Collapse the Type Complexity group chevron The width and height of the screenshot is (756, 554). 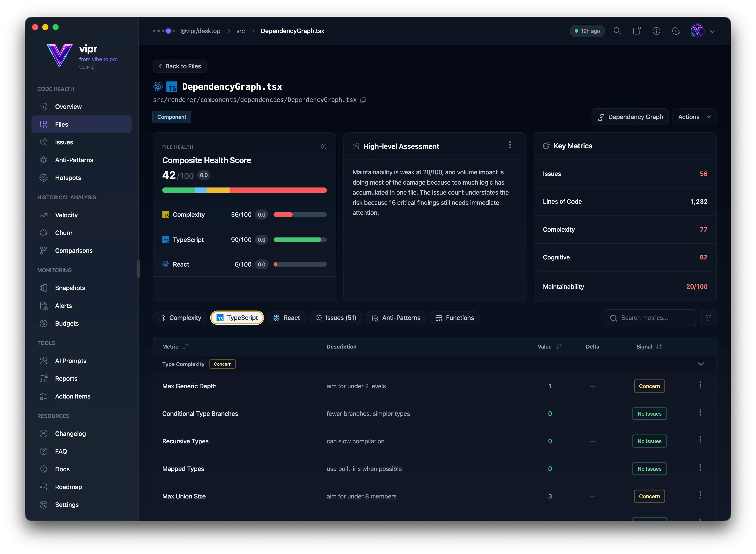pos(701,364)
